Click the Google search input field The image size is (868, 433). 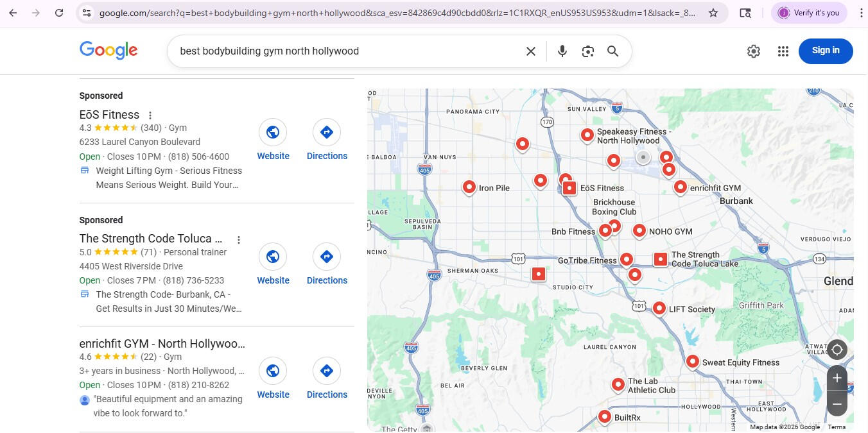tap(347, 51)
